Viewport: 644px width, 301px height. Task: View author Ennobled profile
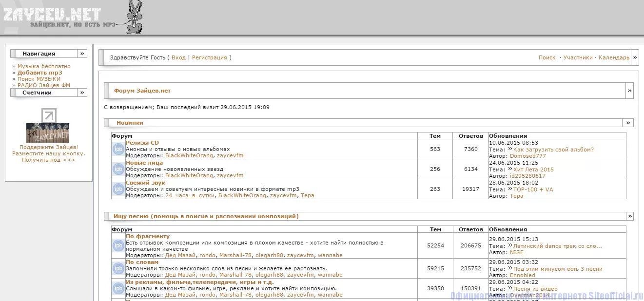tap(522, 275)
